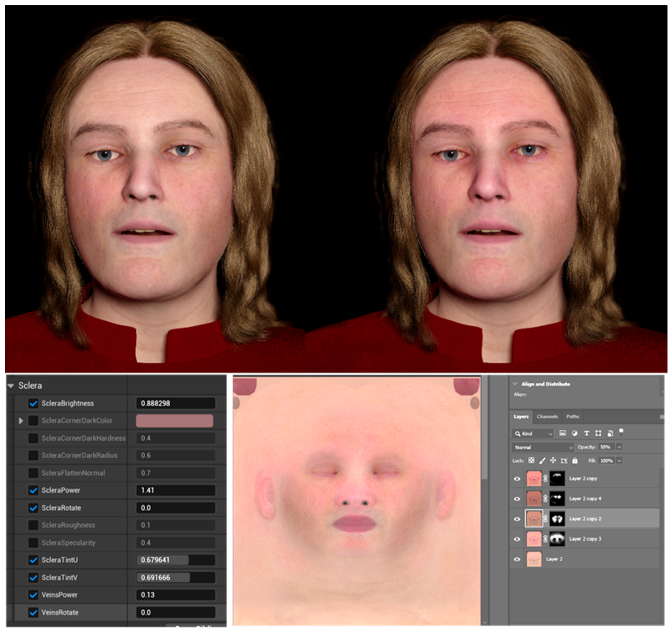
Task: Open the Normal blend mode dropdown
Action: coord(543,447)
